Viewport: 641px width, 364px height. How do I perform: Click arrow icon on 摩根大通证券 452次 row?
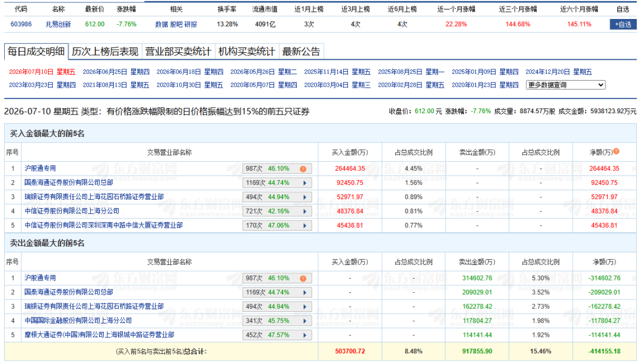click(x=304, y=335)
